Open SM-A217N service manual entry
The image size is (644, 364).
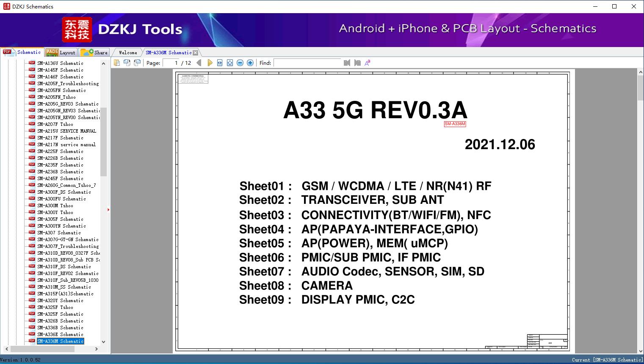[x=66, y=144]
